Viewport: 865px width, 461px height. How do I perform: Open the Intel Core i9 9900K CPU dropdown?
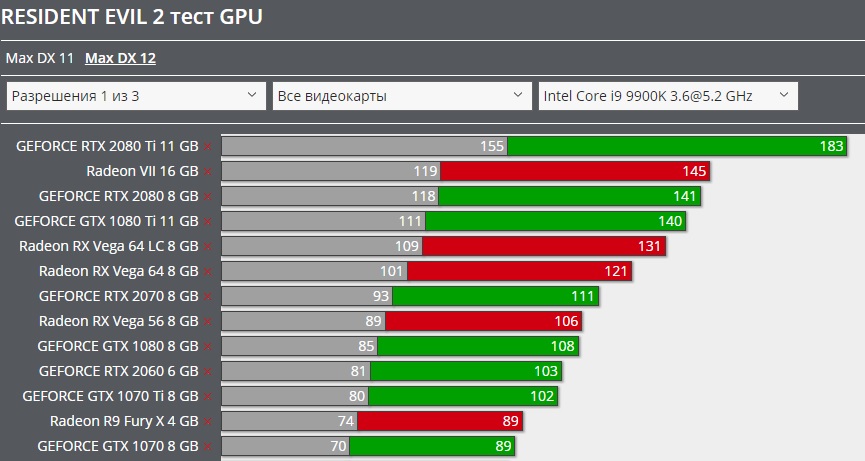coord(668,96)
